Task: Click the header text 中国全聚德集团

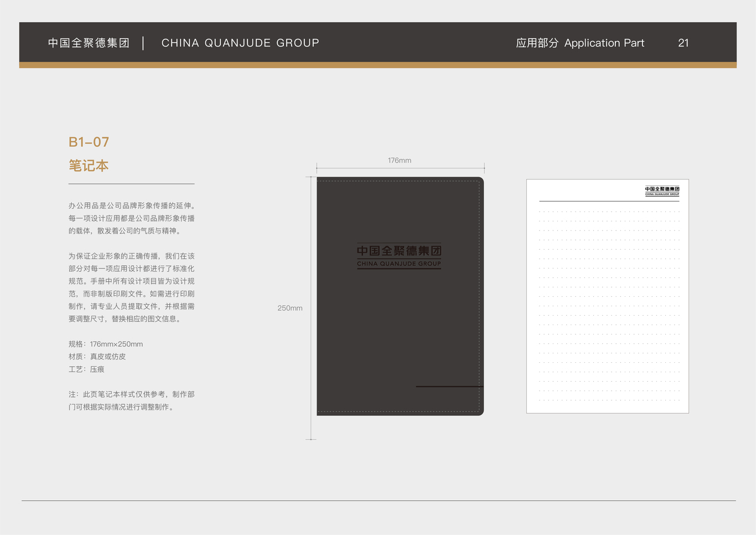Action: [x=89, y=43]
